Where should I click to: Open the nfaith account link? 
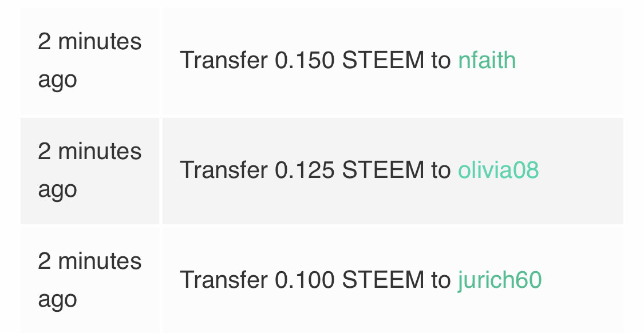[487, 60]
